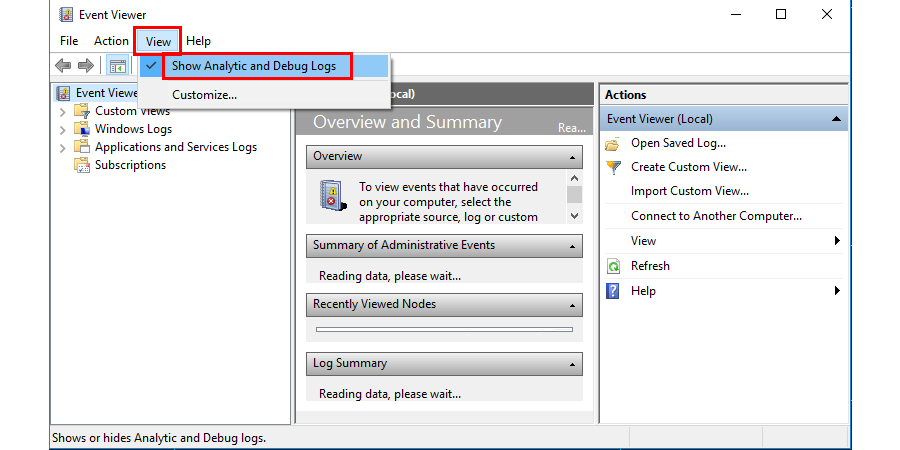Minimize the Event Viewer window
The image size is (900, 450).
point(735,14)
